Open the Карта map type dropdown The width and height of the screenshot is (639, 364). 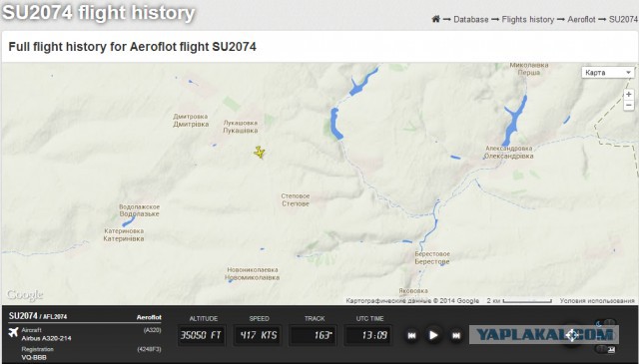[608, 73]
